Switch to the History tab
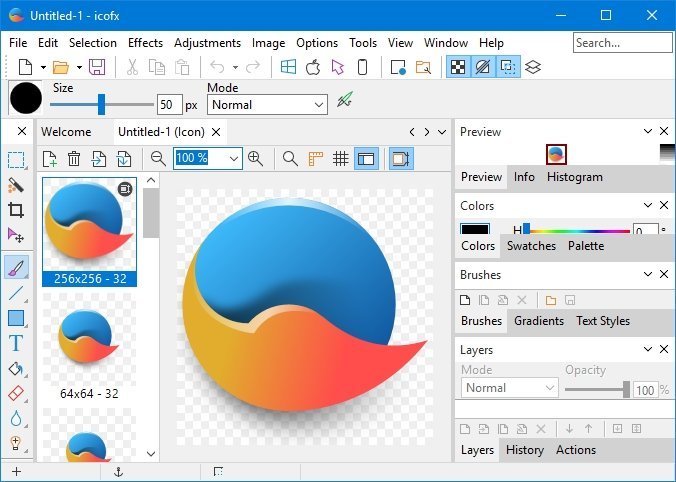Viewport: 676px width, 482px height. pos(525,450)
